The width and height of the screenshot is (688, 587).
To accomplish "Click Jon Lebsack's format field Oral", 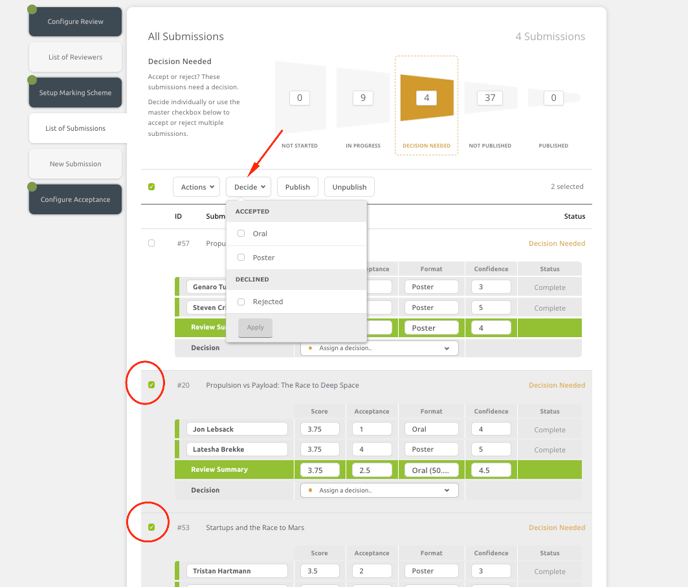I will pos(431,429).
